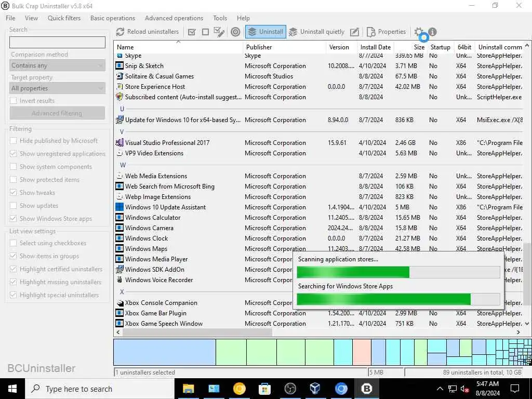Image resolution: width=532 pixels, height=399 pixels.
Task: Click the Visual Studio Professional 2017 icon
Action: click(x=119, y=143)
